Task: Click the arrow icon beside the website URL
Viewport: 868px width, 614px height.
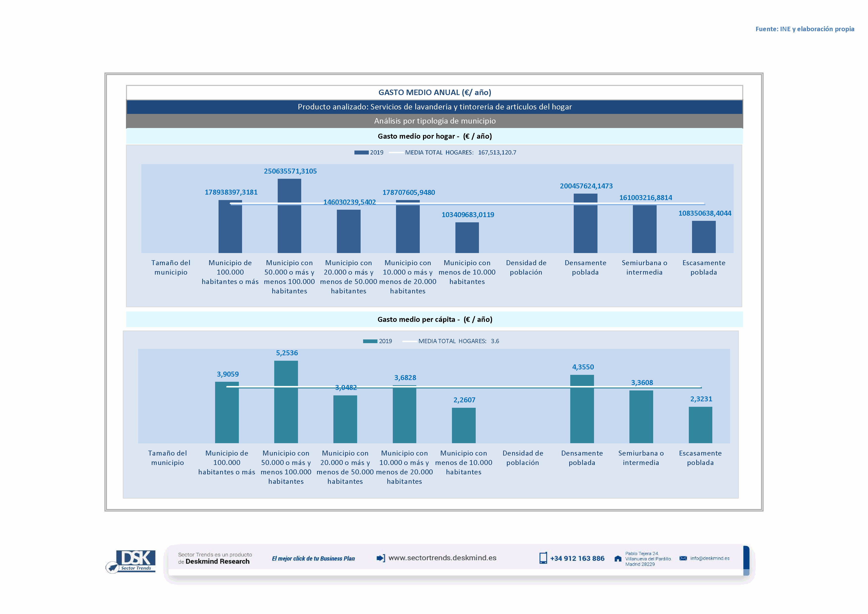Action: point(381,558)
